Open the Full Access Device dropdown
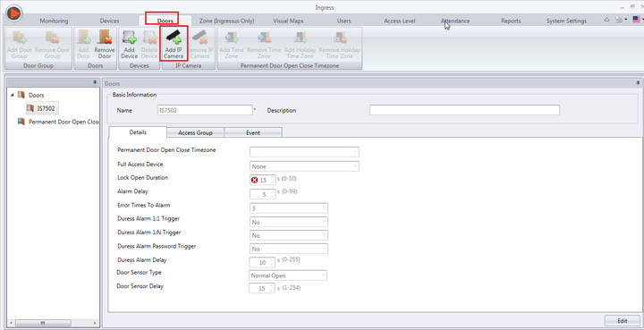The image size is (644, 330). (x=304, y=166)
